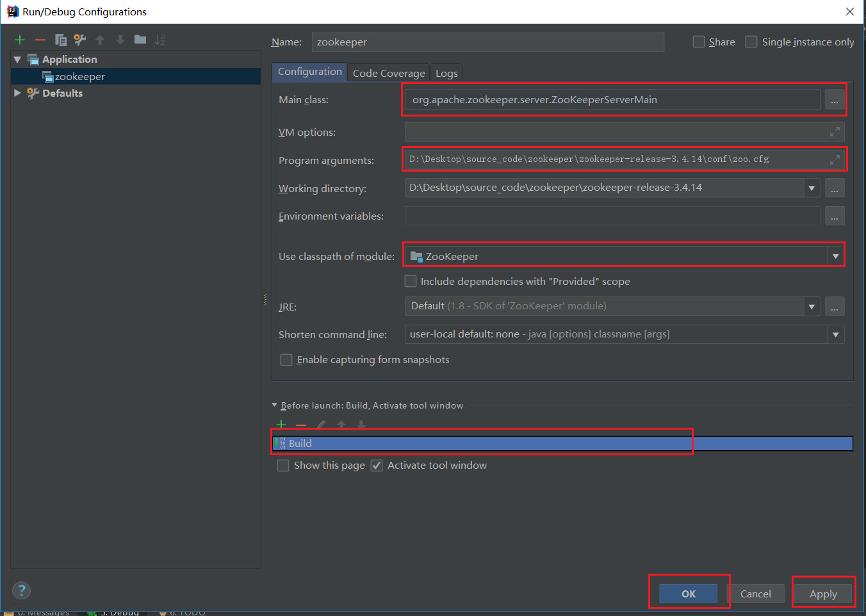Screen dimensions: 866x616
Task: Add a new configuration with the plus icon
Action: pyautogui.click(x=20, y=40)
